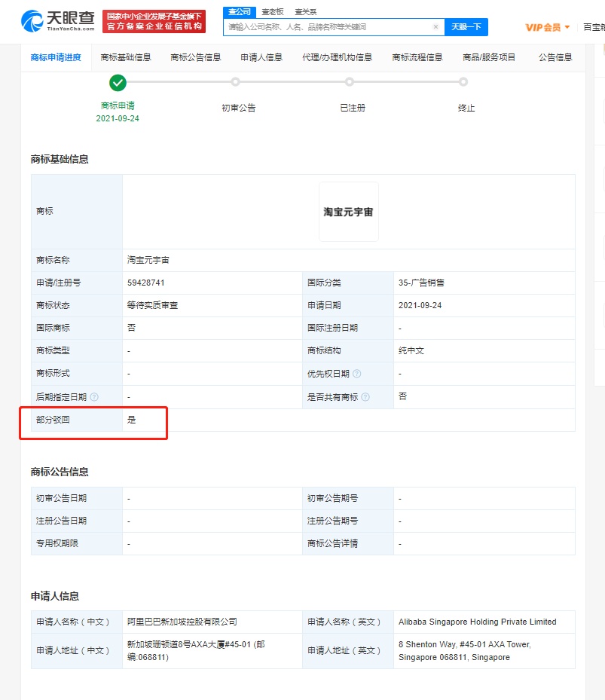This screenshot has width=605, height=700.
Task: Click the Tianyancha logo
Action: pos(58,20)
